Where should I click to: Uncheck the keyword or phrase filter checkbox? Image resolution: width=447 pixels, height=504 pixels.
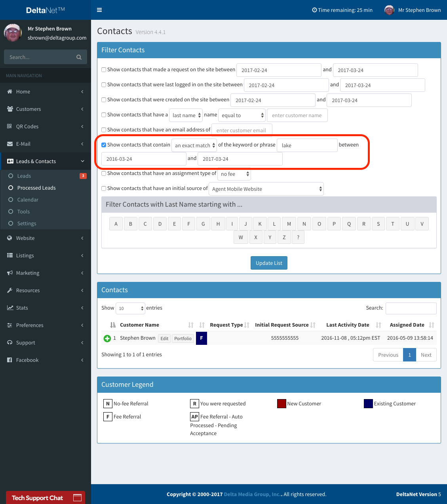click(x=104, y=145)
